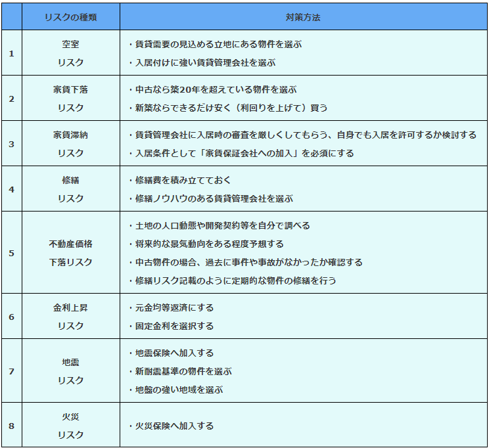The width and height of the screenshot is (489, 448).
Task: Click text 賃貸需要の見込める立地にある物件を選ぶ
Action: [x=218, y=44]
